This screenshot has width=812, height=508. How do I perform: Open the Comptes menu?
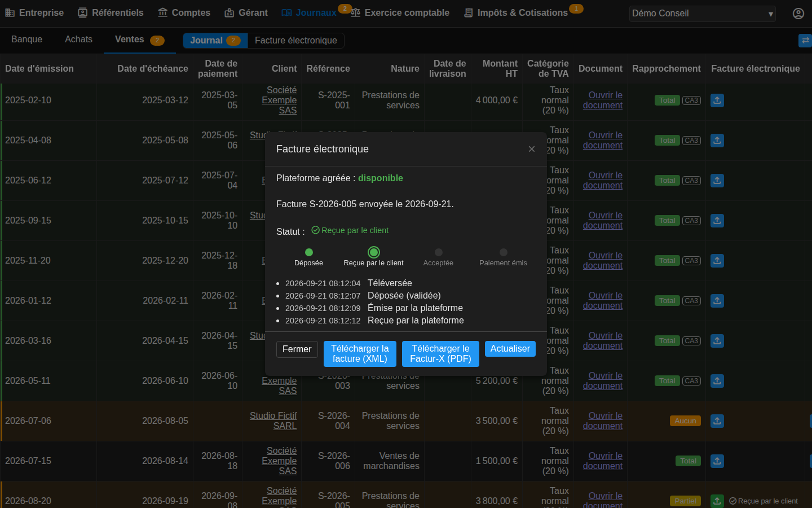tap(184, 12)
